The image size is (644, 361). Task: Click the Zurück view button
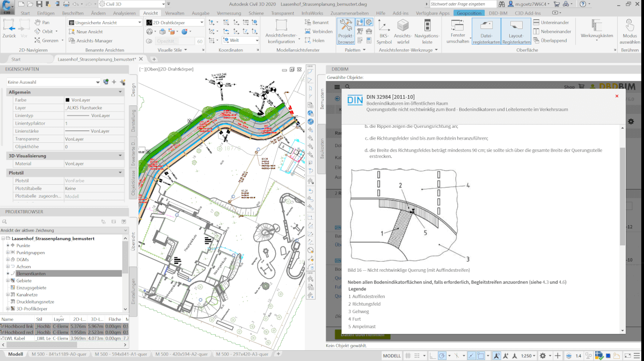[9, 28]
